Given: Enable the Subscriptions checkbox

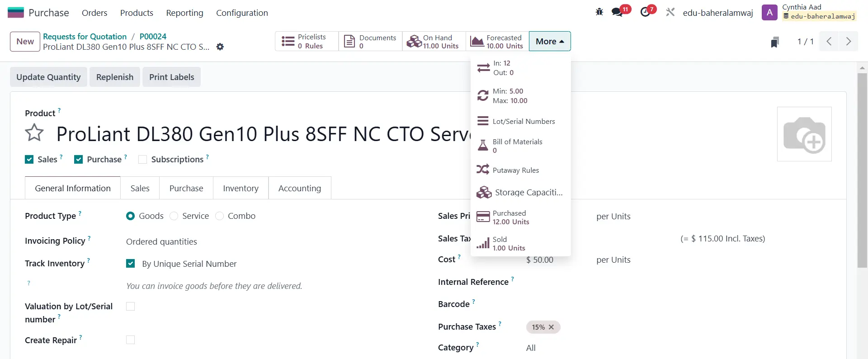Looking at the screenshot, I should [x=143, y=159].
